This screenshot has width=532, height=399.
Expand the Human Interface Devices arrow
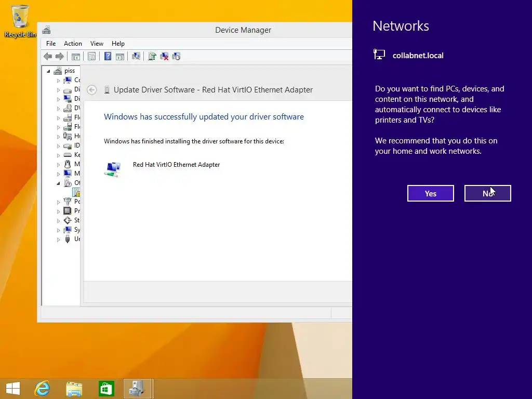pyautogui.click(x=58, y=137)
